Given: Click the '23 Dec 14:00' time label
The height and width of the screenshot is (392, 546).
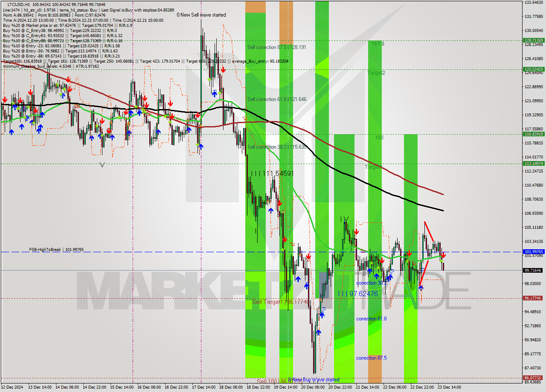Looking at the screenshot, I should click(450, 387).
